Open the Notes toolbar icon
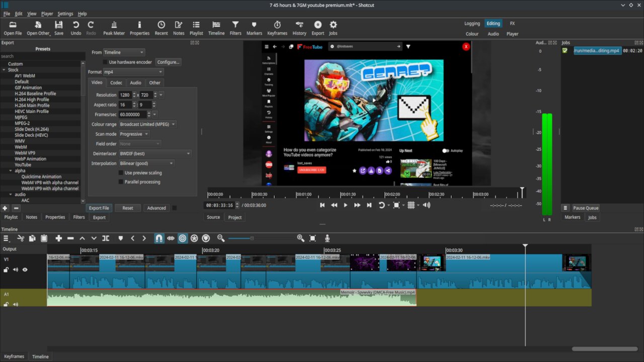Screen dimensions: 644x362 pos(179,28)
